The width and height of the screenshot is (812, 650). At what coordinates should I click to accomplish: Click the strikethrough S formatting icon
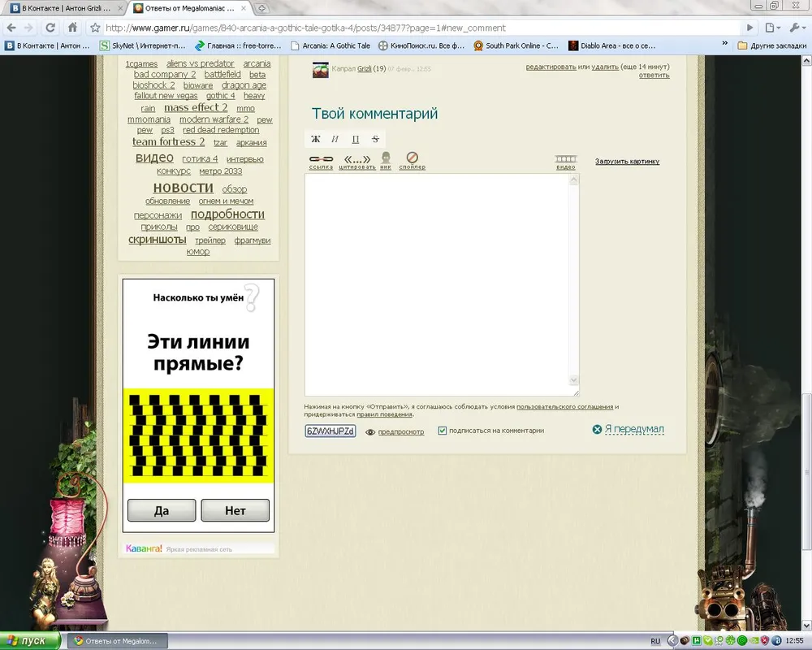(x=375, y=139)
